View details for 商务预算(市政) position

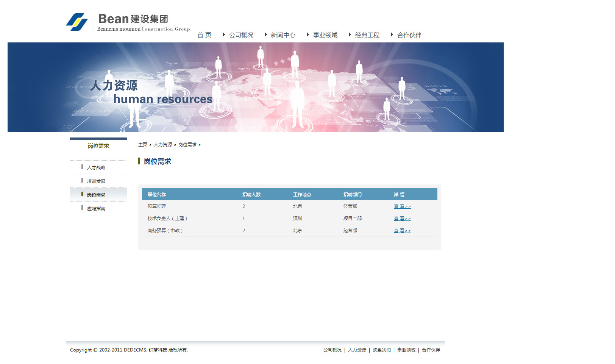402,231
